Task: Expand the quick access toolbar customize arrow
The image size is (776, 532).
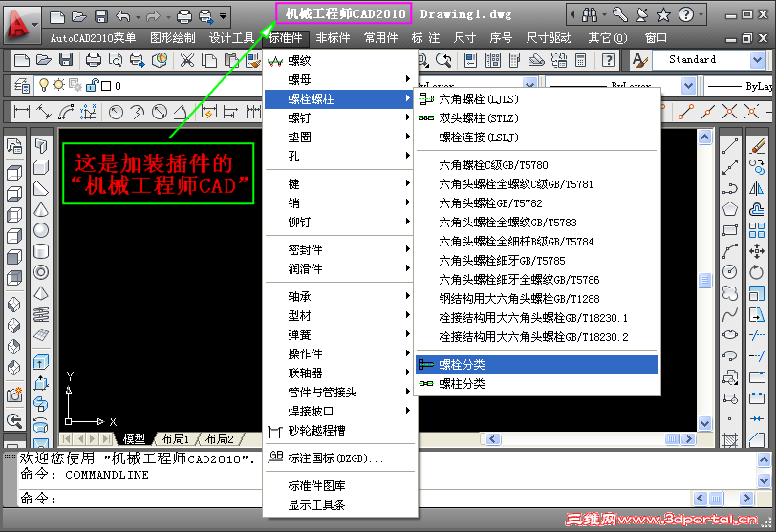Action: 224,16
